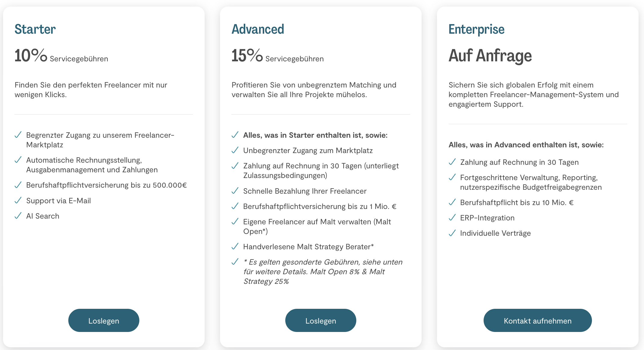Click Loslegen button in Starter plan
The height and width of the screenshot is (350, 644).
click(104, 321)
